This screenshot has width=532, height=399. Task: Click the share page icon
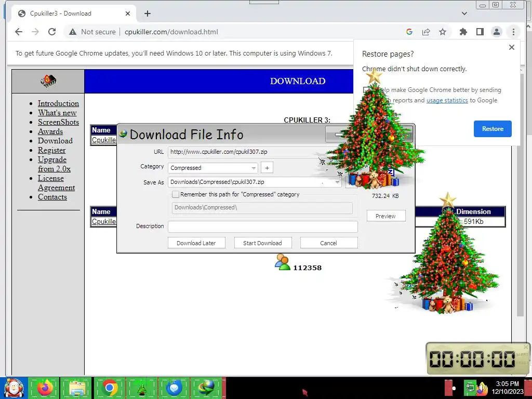pos(426,32)
